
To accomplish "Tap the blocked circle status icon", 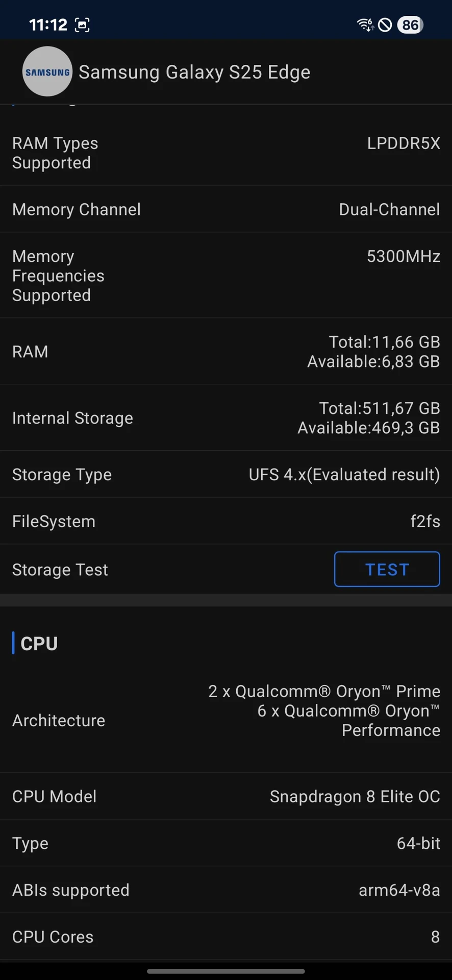I will coord(385,24).
